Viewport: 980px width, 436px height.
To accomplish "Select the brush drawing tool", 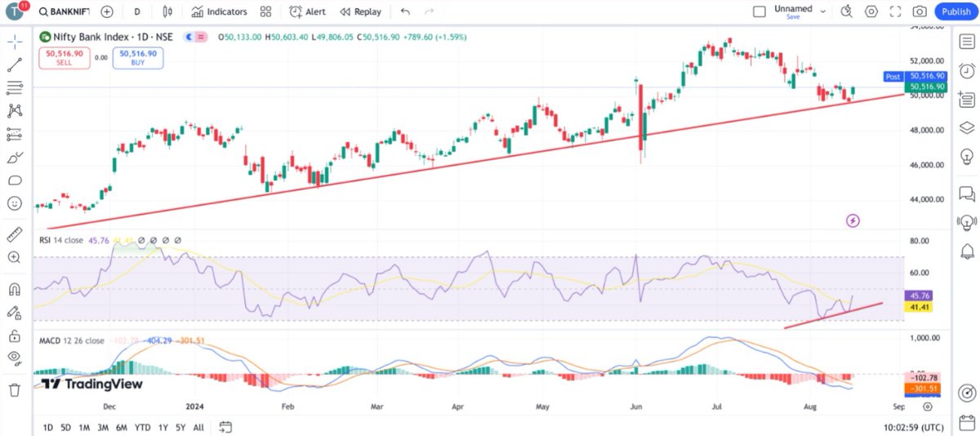I will tap(15, 158).
